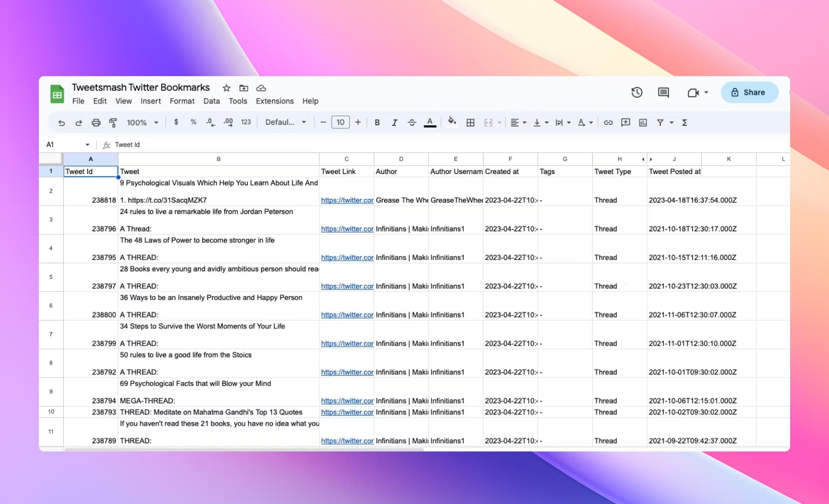Click cell with 69 Psychological Facts tweet
This screenshot has height=504, width=829.
(x=219, y=392)
